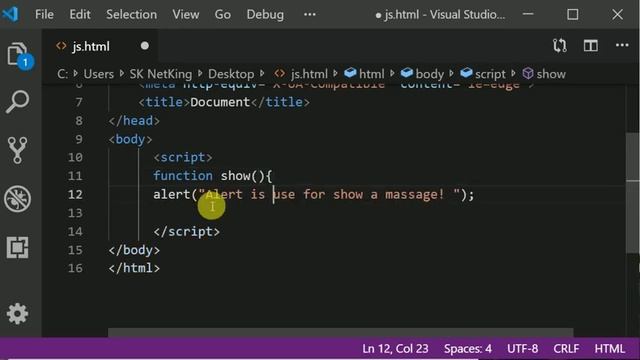The height and width of the screenshot is (360, 640).
Task: Open the Search view icon
Action: click(18, 102)
